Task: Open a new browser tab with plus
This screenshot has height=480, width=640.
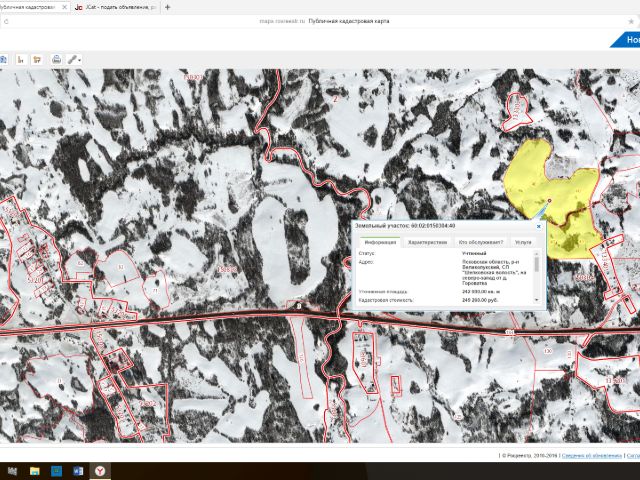Action: [167, 7]
